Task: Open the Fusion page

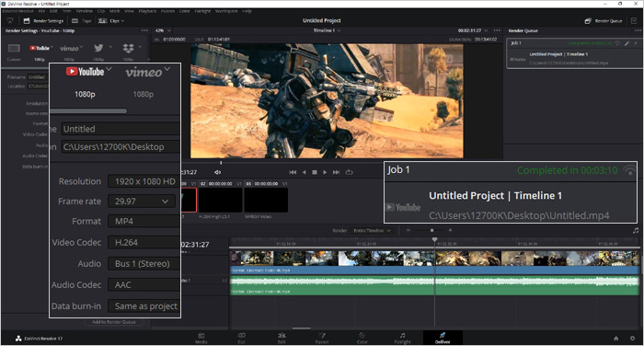Action: click(322, 338)
